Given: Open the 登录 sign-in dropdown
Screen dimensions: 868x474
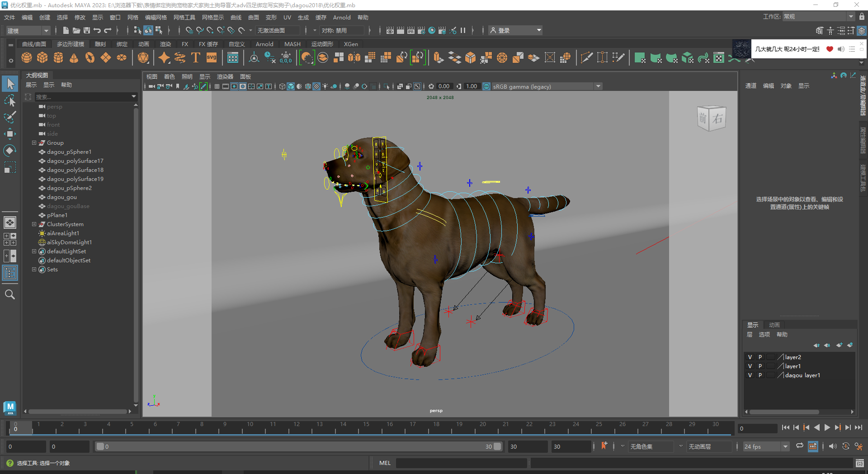Looking at the screenshot, I should pyautogui.click(x=516, y=30).
